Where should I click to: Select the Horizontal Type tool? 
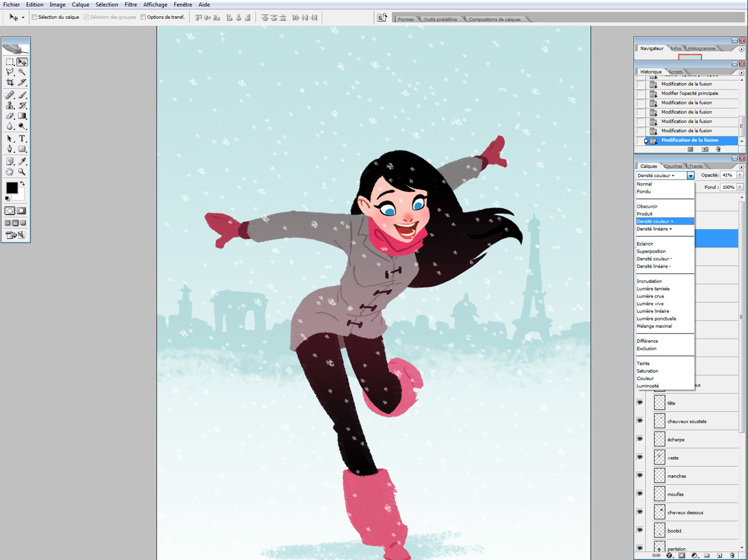point(22,138)
